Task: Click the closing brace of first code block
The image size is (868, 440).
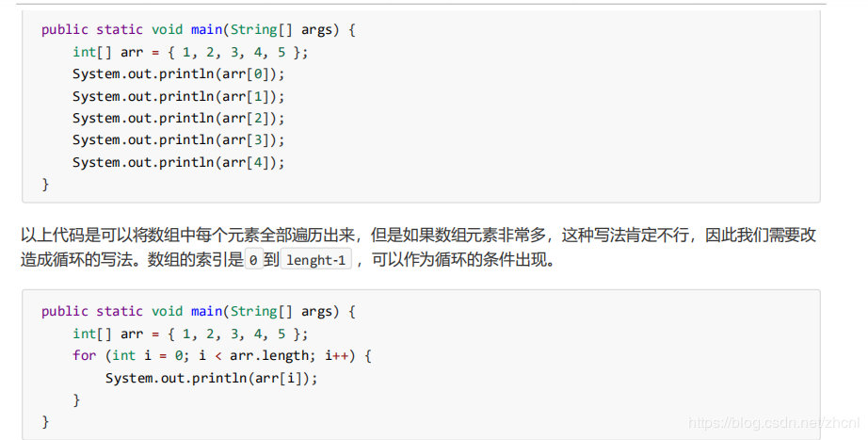Action: pos(45,184)
